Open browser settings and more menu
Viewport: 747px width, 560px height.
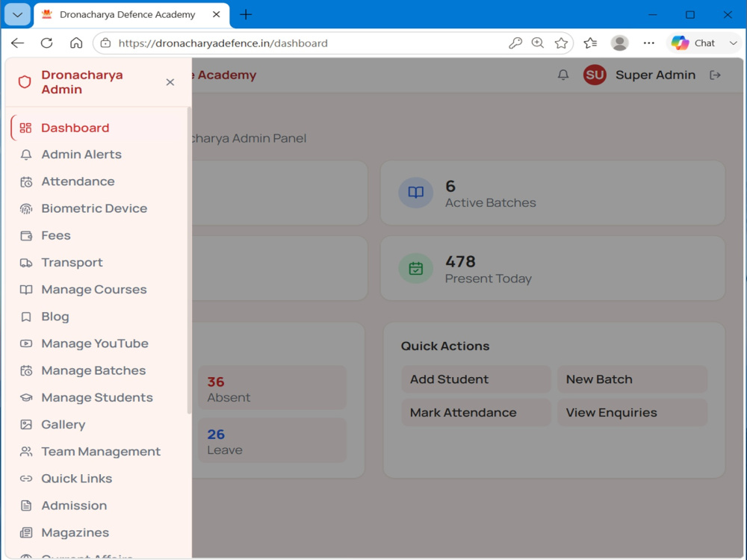(x=649, y=43)
